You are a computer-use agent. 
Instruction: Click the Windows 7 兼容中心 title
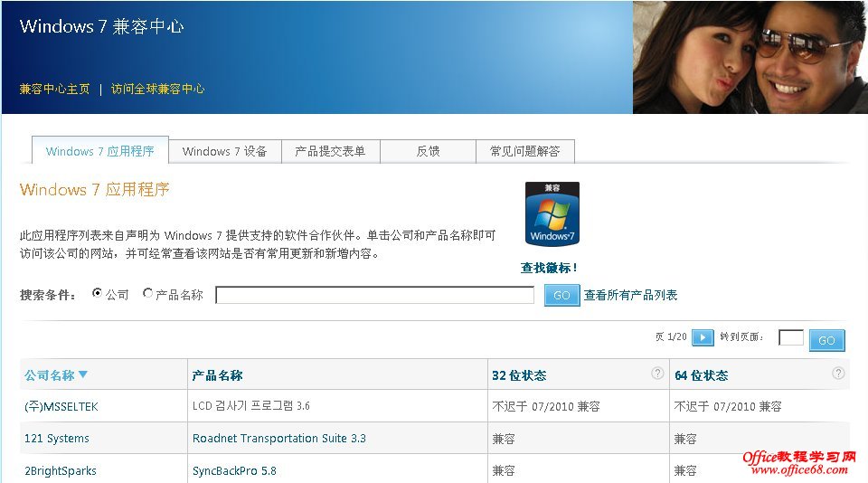point(102,26)
